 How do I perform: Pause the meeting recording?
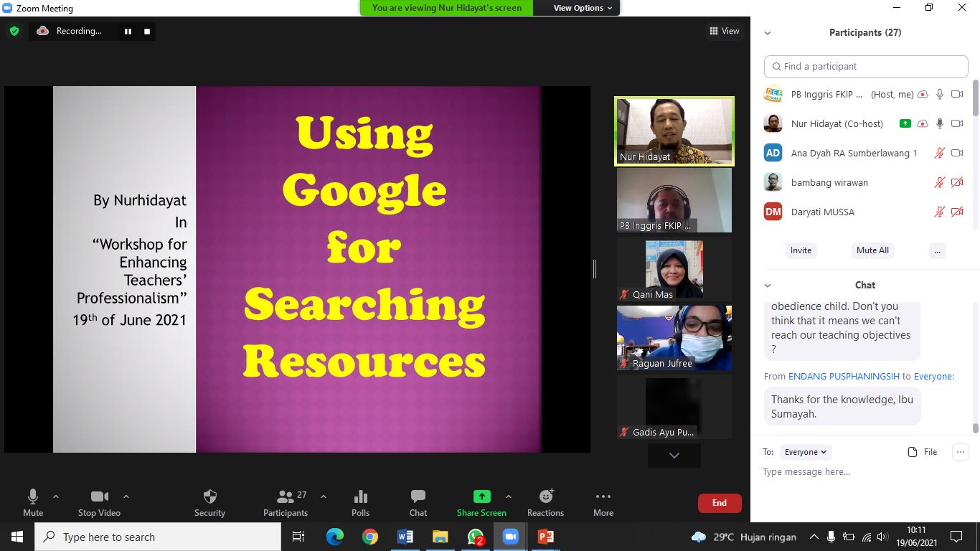[128, 31]
